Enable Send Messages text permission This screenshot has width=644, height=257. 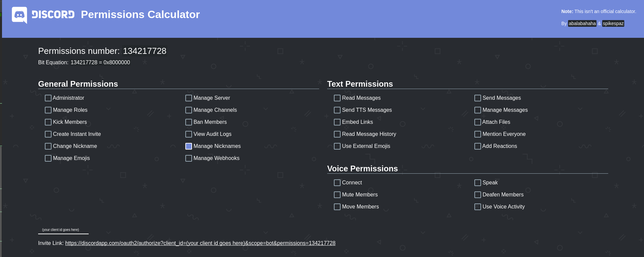click(x=478, y=98)
